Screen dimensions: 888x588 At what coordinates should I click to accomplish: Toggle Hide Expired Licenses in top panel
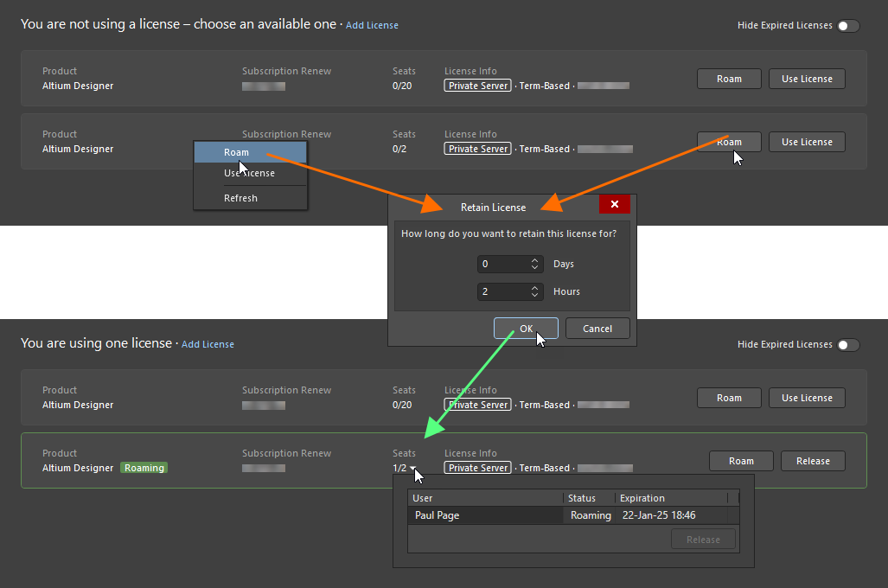click(848, 25)
